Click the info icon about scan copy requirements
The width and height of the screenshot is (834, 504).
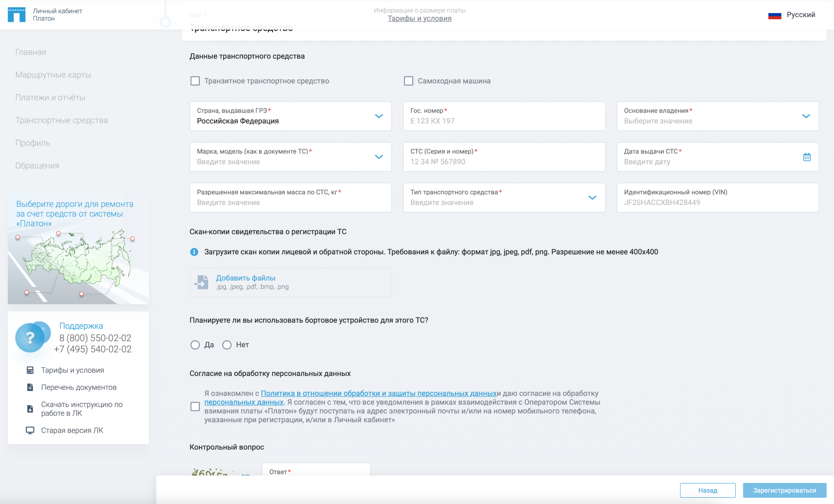pyautogui.click(x=194, y=252)
